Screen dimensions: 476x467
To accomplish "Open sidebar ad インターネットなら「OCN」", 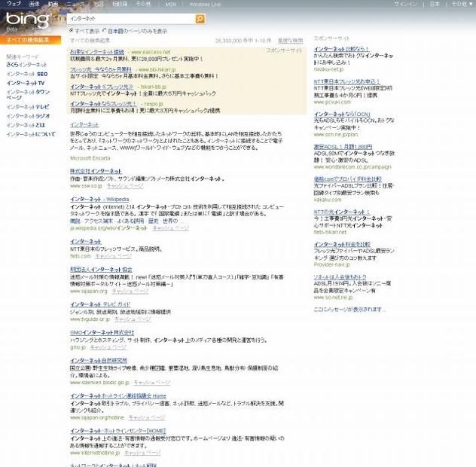I will point(342,114).
